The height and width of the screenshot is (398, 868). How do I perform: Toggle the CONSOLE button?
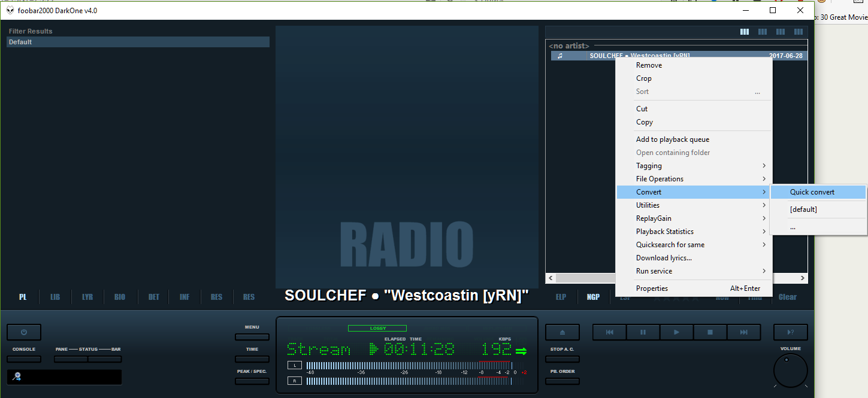[24, 359]
